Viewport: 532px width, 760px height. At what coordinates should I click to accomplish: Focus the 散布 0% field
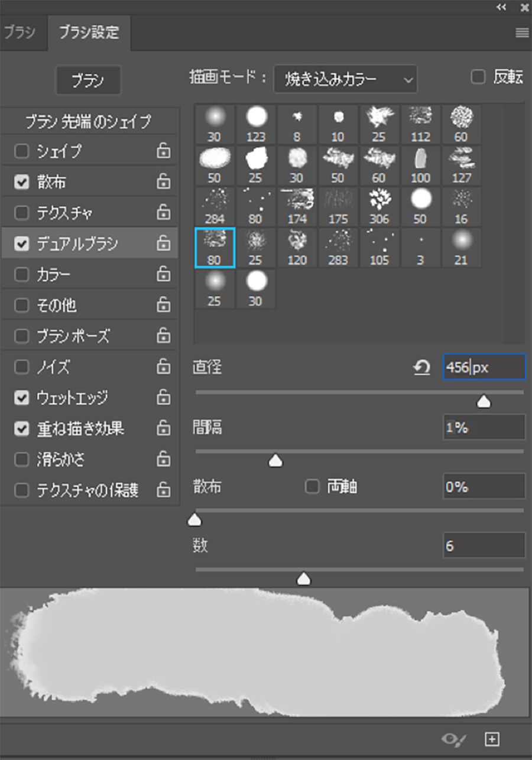coord(484,486)
